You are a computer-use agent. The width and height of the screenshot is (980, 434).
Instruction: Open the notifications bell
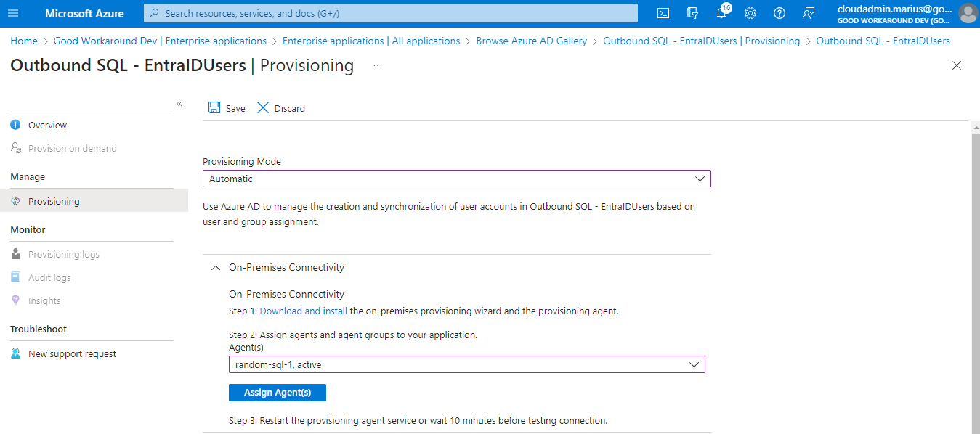(x=721, y=13)
